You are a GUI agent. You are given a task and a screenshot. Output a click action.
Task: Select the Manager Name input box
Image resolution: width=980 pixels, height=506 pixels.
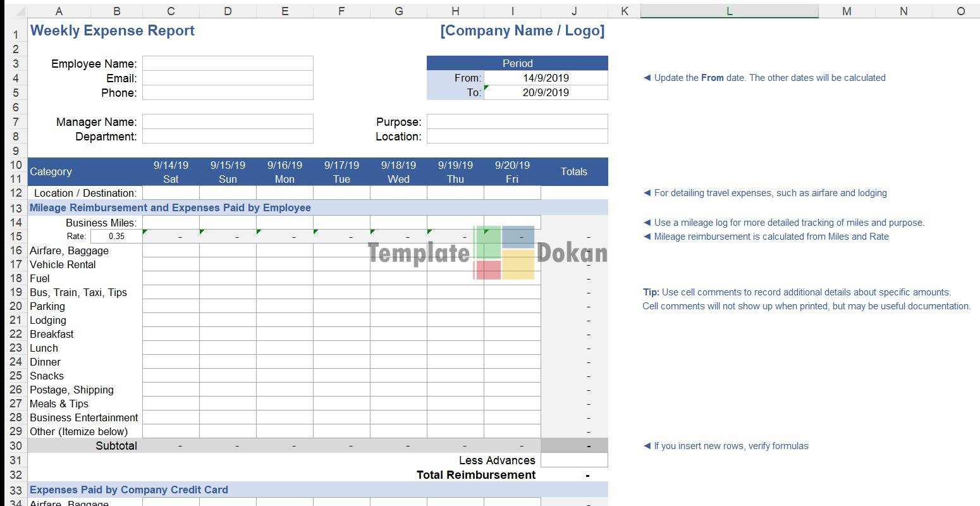coord(228,121)
